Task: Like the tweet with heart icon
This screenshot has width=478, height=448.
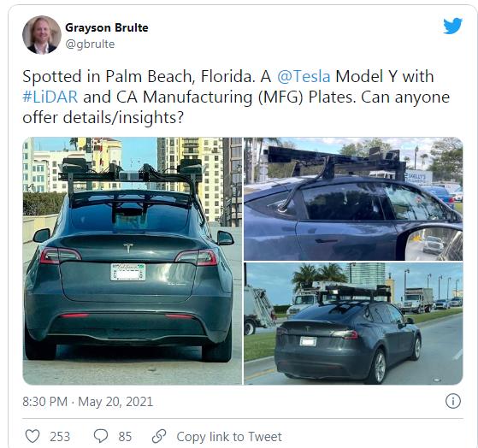Action: pos(32,436)
